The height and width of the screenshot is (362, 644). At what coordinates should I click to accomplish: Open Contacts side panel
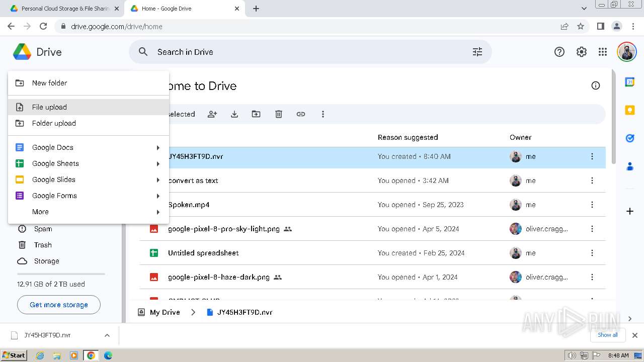(630, 166)
